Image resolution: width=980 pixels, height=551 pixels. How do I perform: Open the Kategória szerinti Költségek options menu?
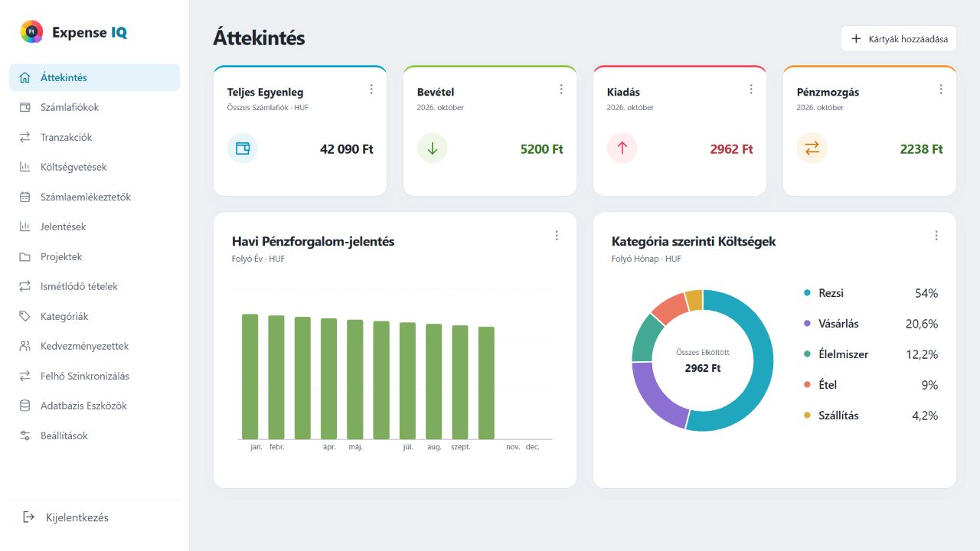coord(936,236)
